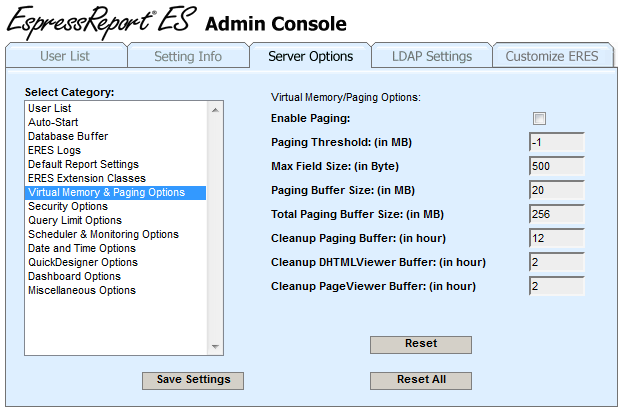Select User List in category list
The image size is (623, 412).
click(116, 108)
